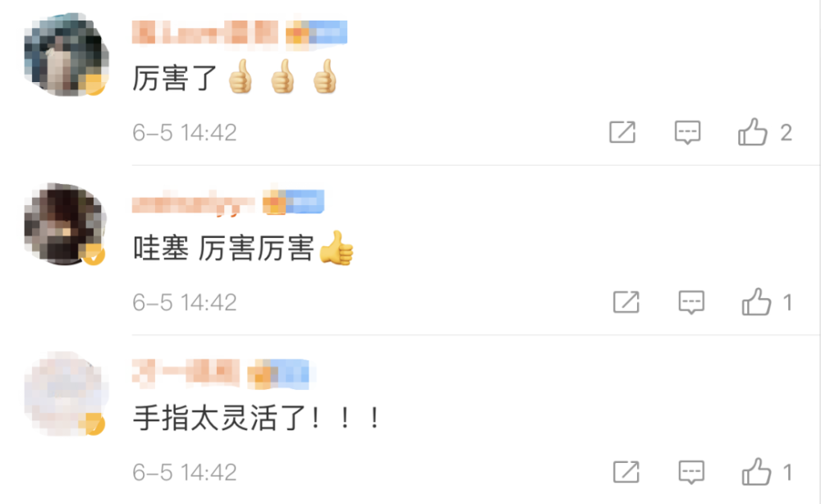Screen dimensions: 821x504
Task: Like the '厉害了' comment
Action: 752,132
